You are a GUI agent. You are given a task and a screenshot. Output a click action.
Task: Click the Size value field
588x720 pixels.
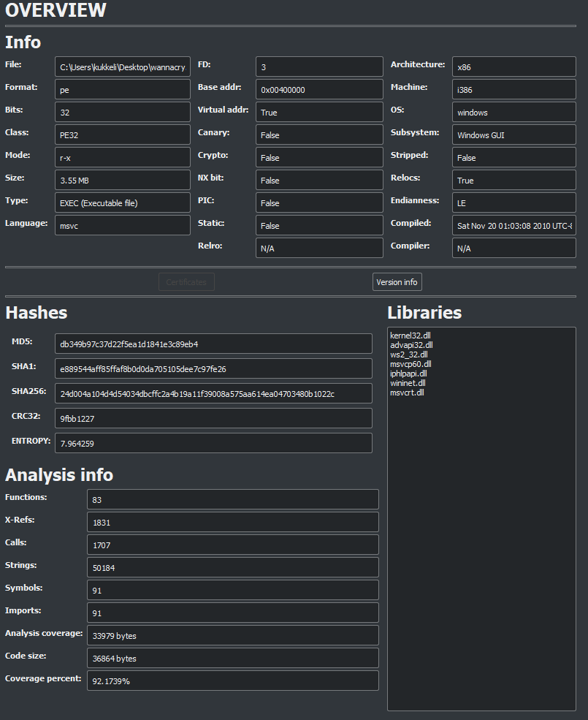coord(122,181)
